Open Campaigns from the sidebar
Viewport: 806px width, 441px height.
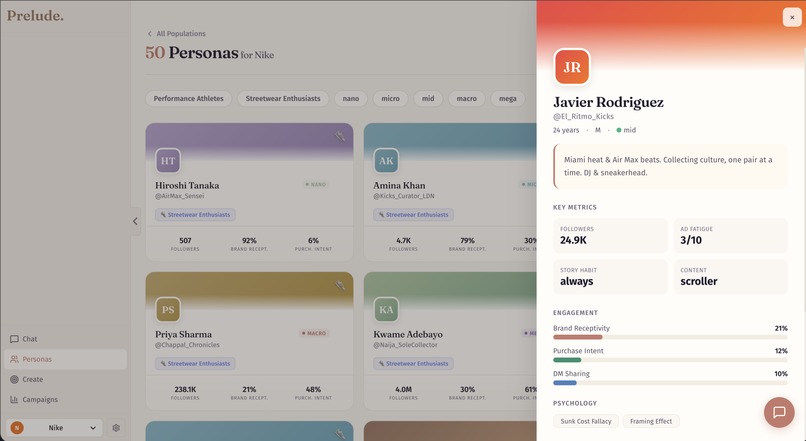tap(65, 399)
